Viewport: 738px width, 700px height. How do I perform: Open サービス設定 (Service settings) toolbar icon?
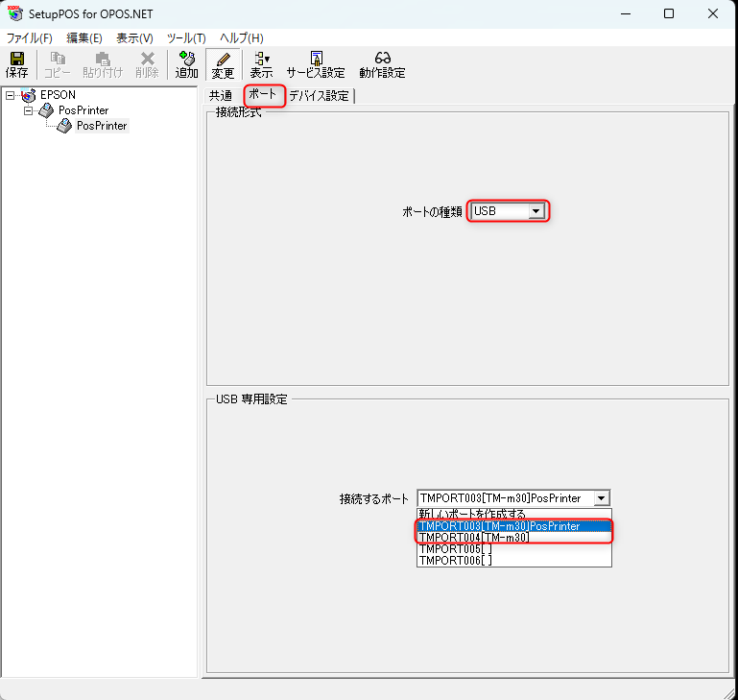pyautogui.click(x=316, y=64)
